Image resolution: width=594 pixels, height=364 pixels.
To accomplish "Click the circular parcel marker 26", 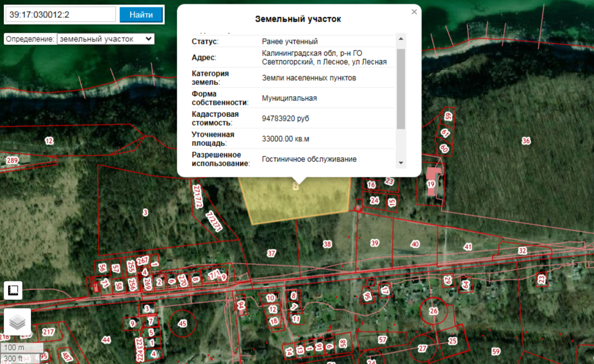I will pyautogui.click(x=434, y=312).
